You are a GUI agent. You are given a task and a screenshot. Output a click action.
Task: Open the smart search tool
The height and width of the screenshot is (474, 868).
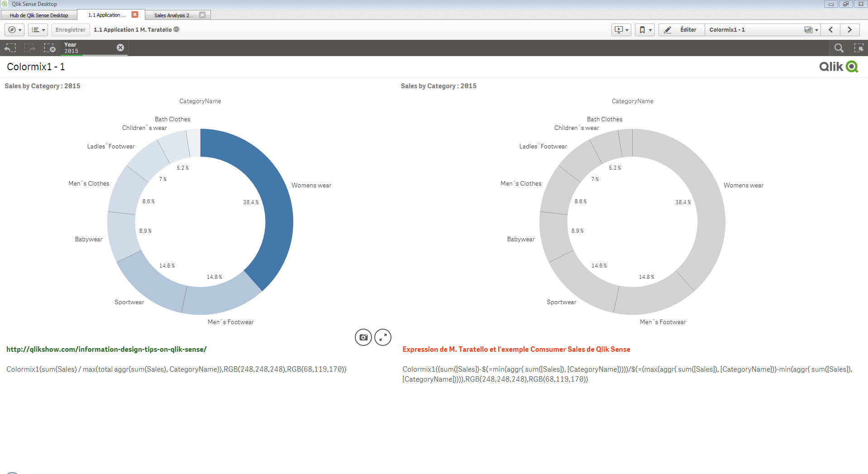click(x=839, y=48)
